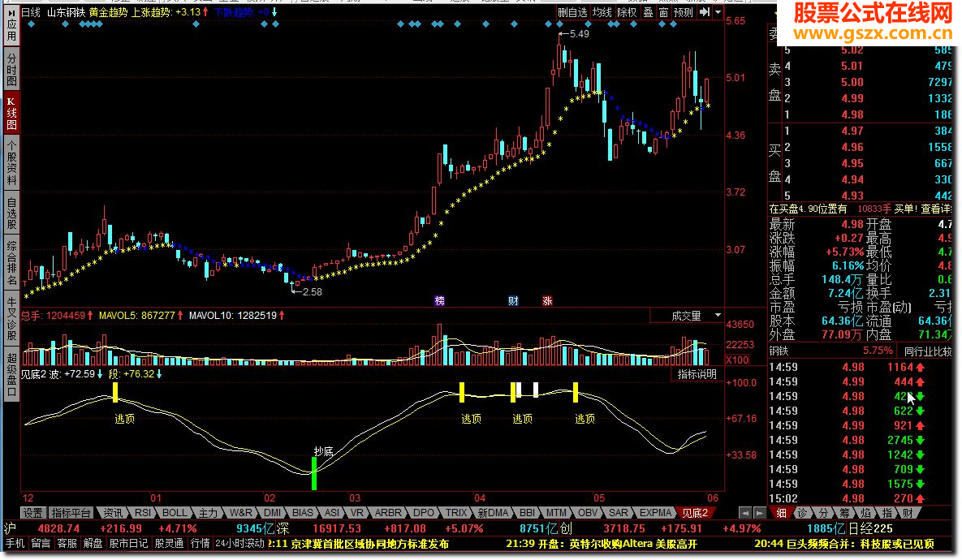Open the 财 finance tab at bottom right
This screenshot has width=962, height=560.
(908, 513)
